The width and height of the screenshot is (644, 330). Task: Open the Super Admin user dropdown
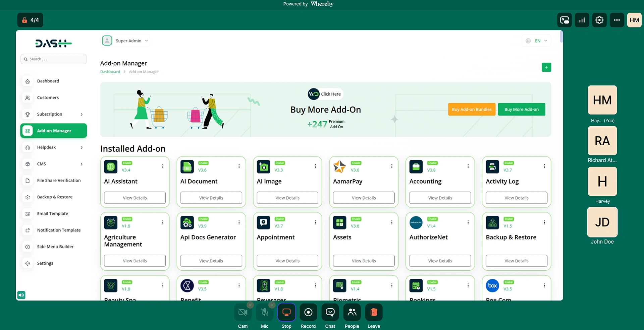coord(126,41)
